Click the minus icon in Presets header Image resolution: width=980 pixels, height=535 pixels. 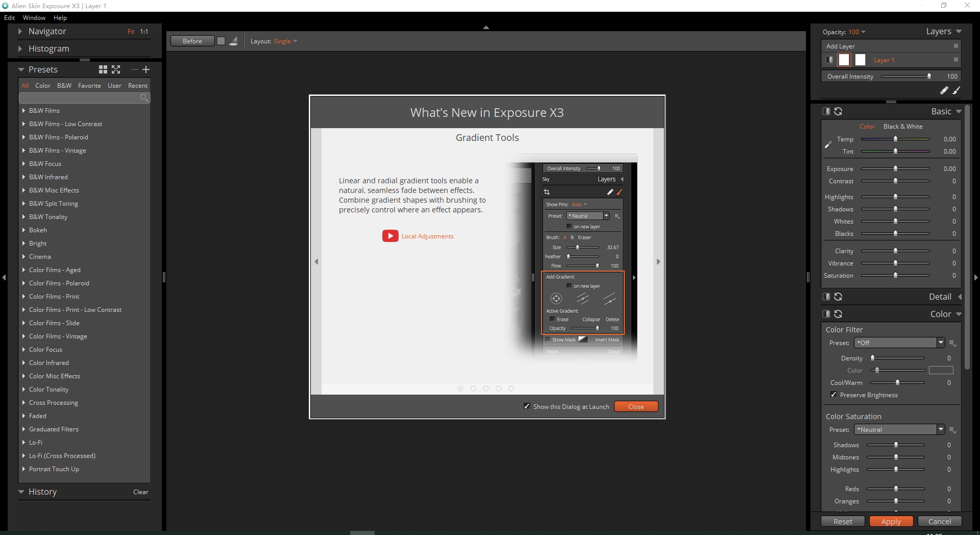[134, 69]
